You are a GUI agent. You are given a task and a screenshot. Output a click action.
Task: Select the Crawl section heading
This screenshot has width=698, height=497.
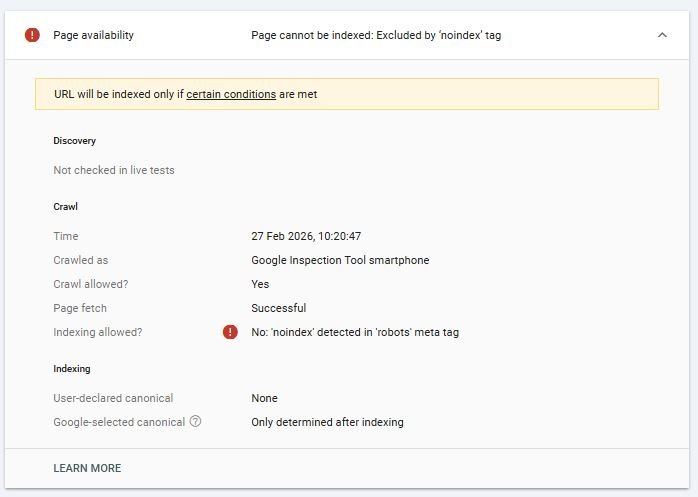[x=65, y=206]
